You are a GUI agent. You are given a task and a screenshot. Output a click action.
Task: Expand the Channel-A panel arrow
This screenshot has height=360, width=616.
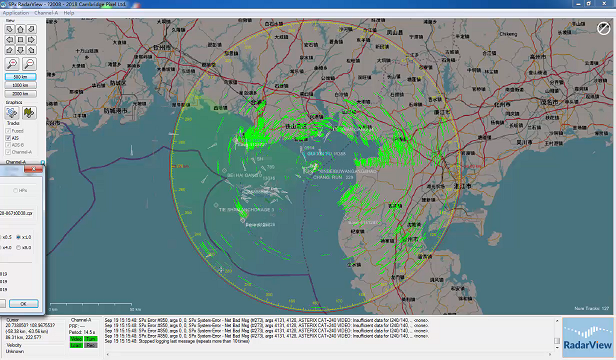[42, 162]
